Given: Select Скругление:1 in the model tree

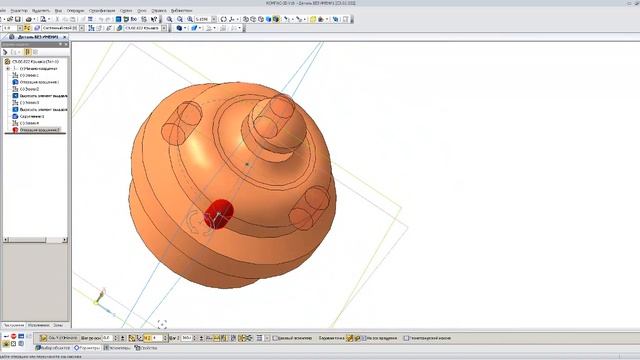Looking at the screenshot, I should tap(32, 116).
